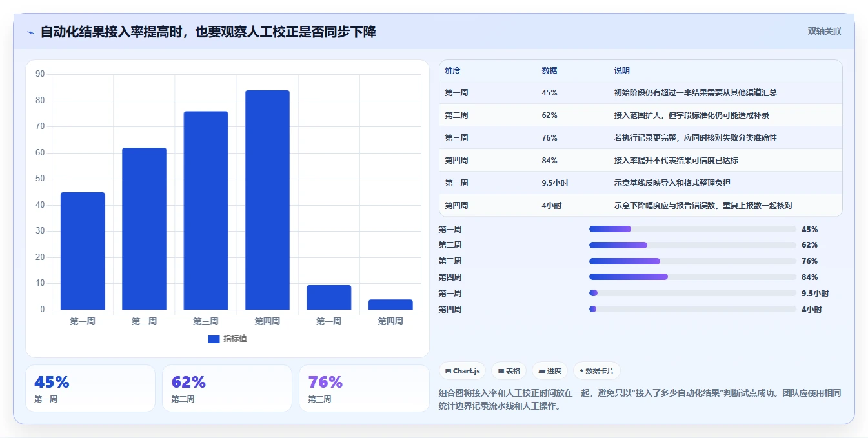Click the note 若执行记录更完整，应同时核对失败分类准确性
868x438 pixels.
pyautogui.click(x=696, y=138)
